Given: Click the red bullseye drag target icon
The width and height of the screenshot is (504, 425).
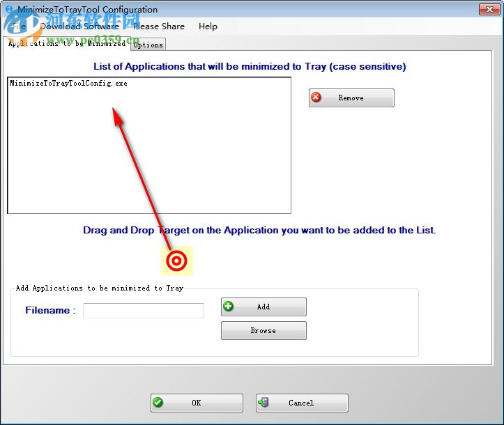Looking at the screenshot, I should click(176, 261).
